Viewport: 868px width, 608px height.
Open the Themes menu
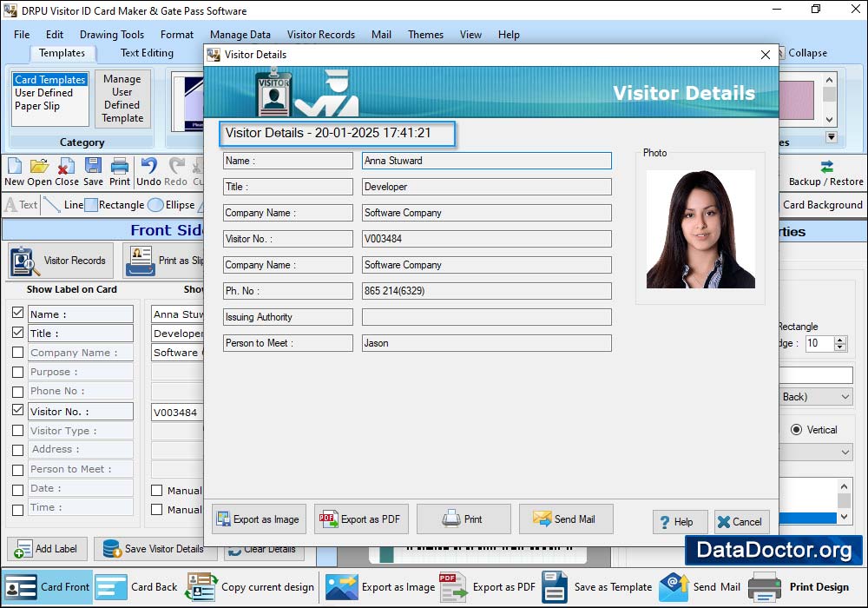425,35
